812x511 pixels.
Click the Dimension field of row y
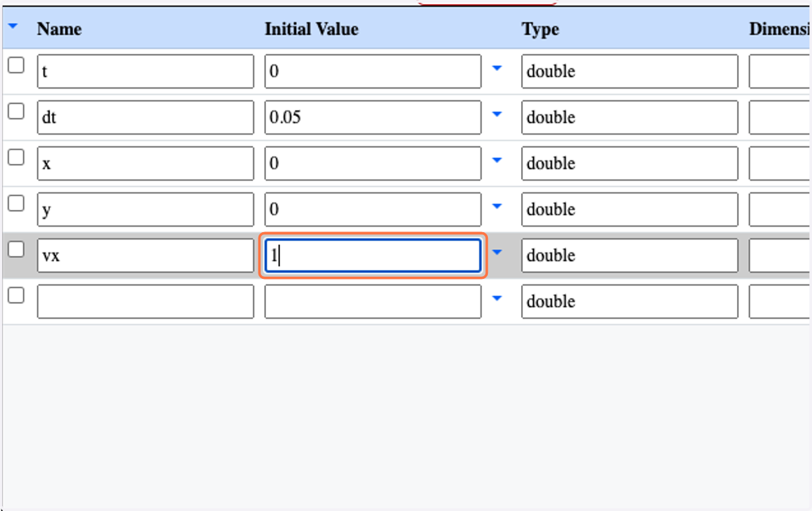click(x=780, y=209)
